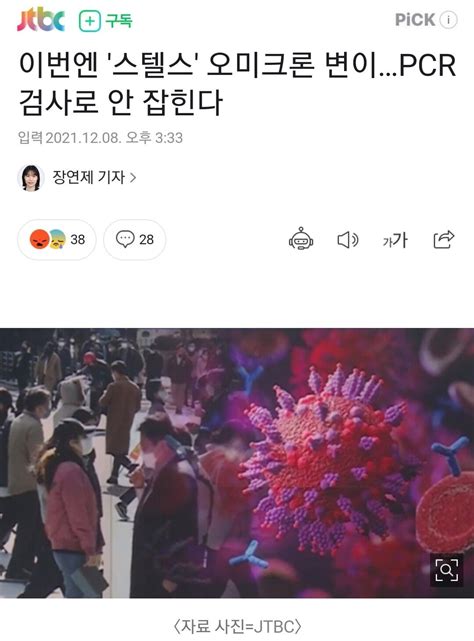Viewport: 474px width, 641px height.
Task: Tap the article timestamp 2021.12.08
Action: pyautogui.click(x=83, y=138)
